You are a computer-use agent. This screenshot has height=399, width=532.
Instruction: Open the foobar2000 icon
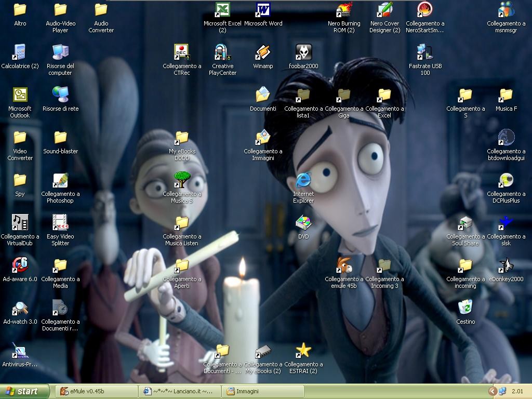pos(303,52)
